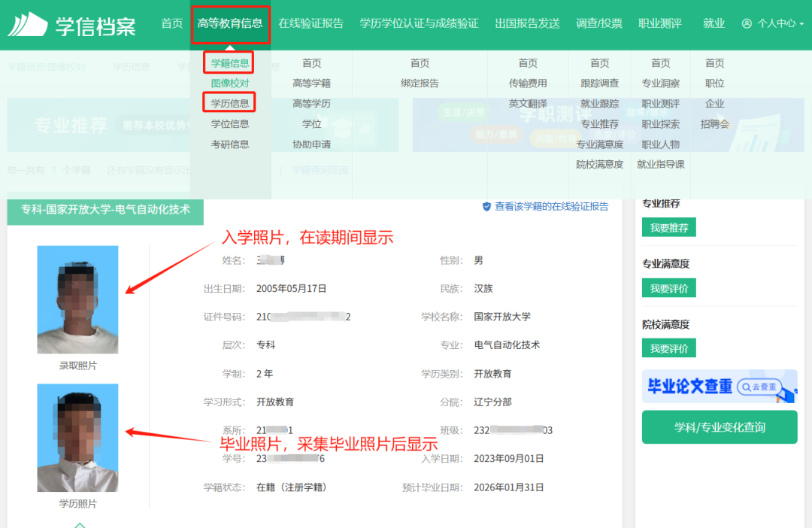Click the shield icon before 查看该学籍的在线验证报告
Screen dimensions: 812x528
pyautogui.click(x=486, y=207)
